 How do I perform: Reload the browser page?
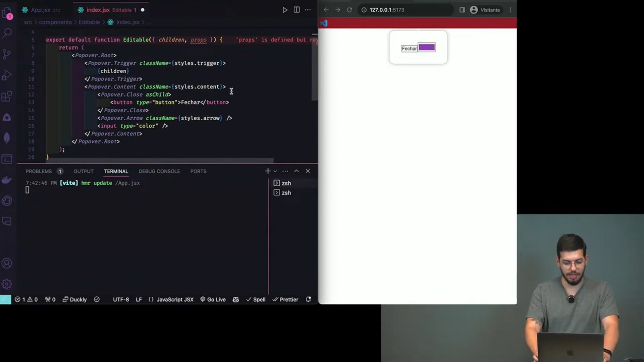tap(349, 10)
